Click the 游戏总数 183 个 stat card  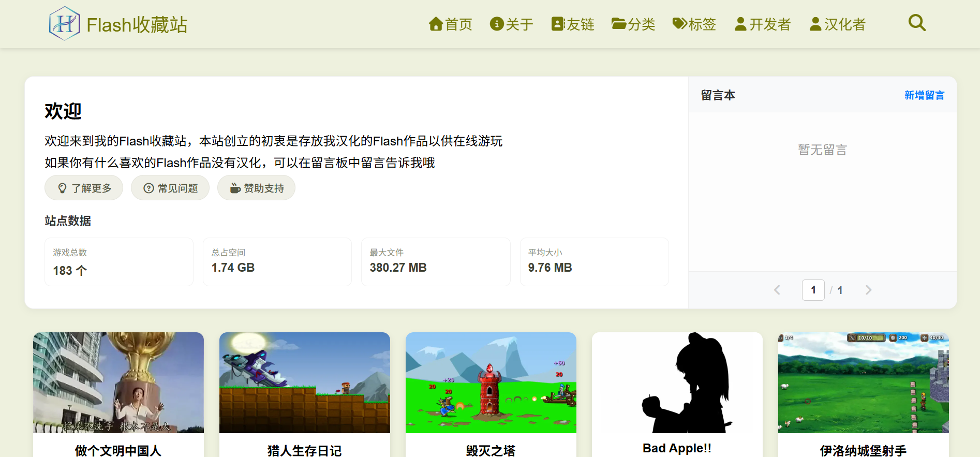(x=119, y=262)
